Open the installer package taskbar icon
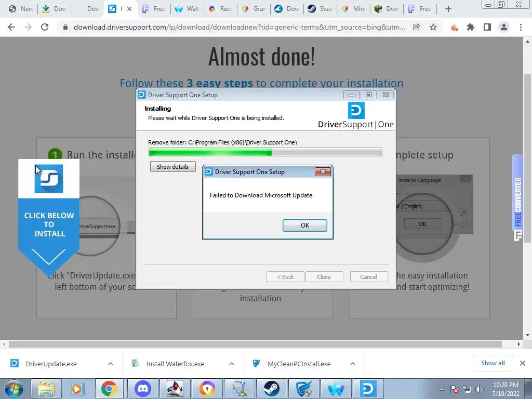Screen dimensions: 532x399 [240, 389]
